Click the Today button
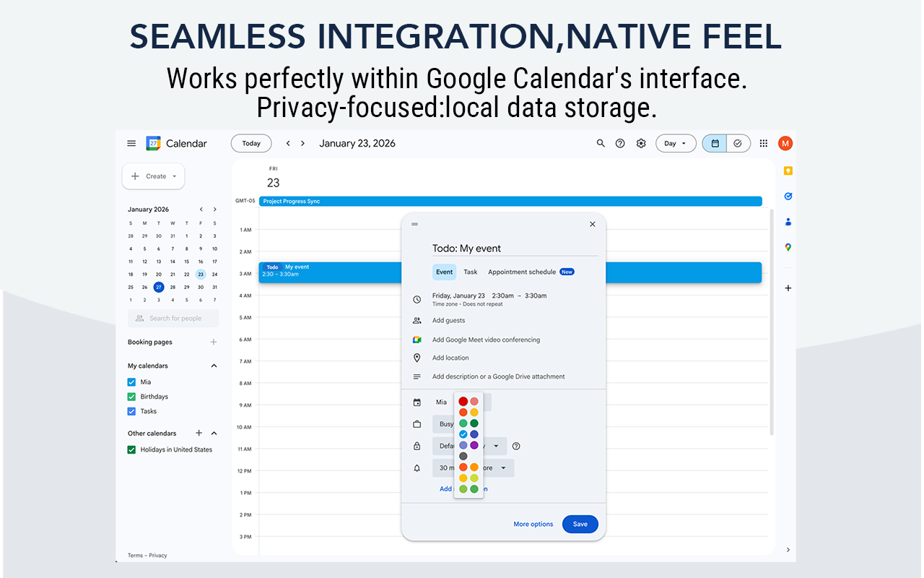The width and height of the screenshot is (924, 578). click(x=251, y=143)
